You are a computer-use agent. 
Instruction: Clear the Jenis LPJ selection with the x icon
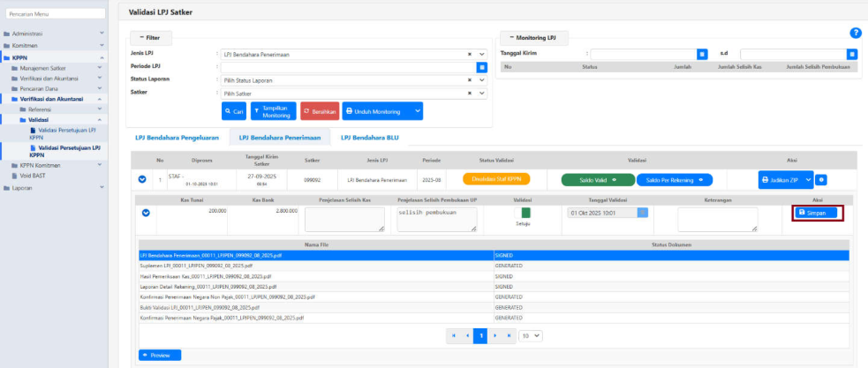(470, 55)
